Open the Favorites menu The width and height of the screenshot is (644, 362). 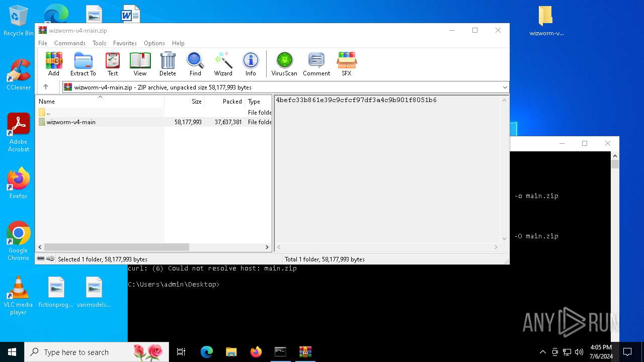(125, 43)
